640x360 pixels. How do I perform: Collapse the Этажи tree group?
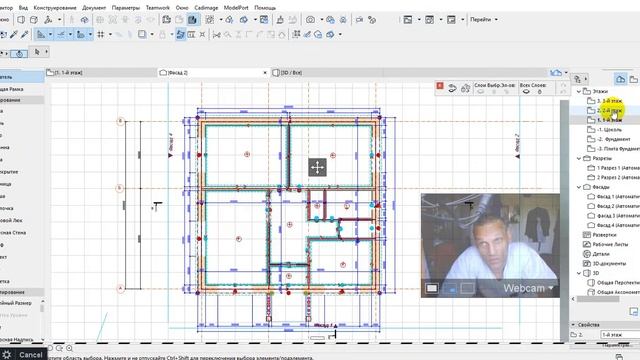(x=579, y=91)
